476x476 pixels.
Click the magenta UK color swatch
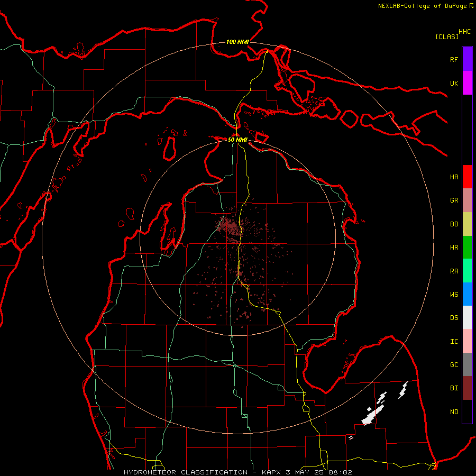point(467,83)
